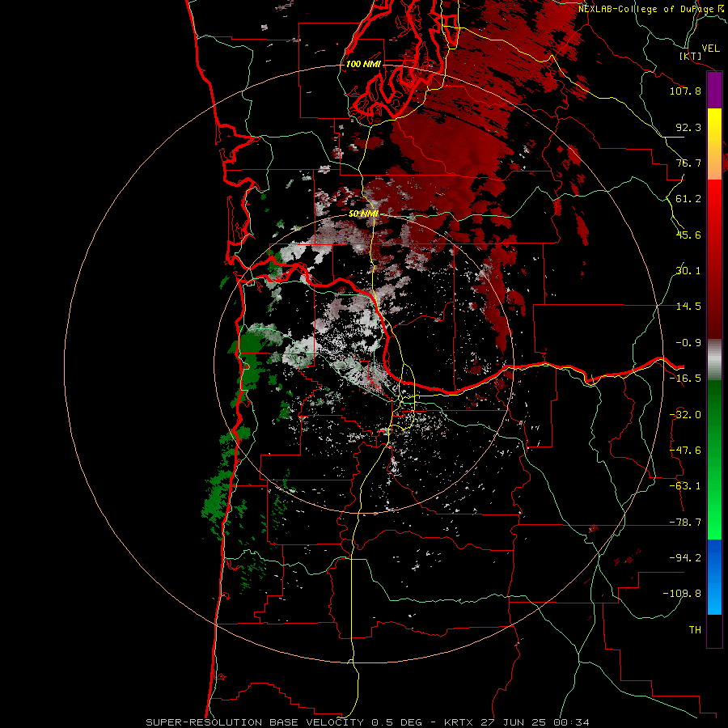The image size is (728, 728).
Task: Click the -94.2 value on velocity scale
Action: point(685,558)
